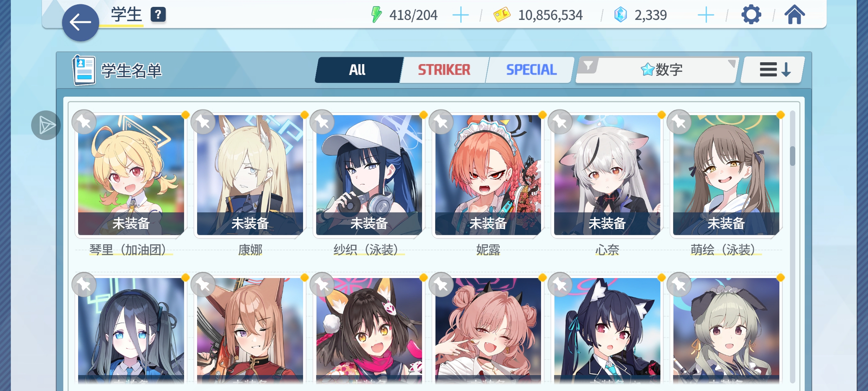This screenshot has width=868, height=391.
Task: Open student 琴里（加油团）portrait
Action: coord(131,175)
